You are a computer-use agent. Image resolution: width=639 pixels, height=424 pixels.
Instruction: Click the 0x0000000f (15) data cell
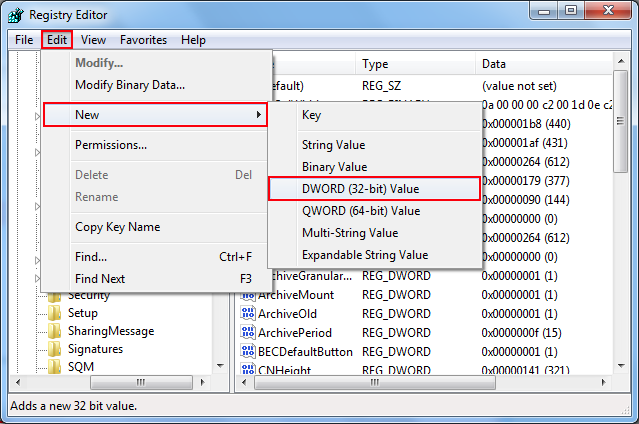[x=521, y=333]
